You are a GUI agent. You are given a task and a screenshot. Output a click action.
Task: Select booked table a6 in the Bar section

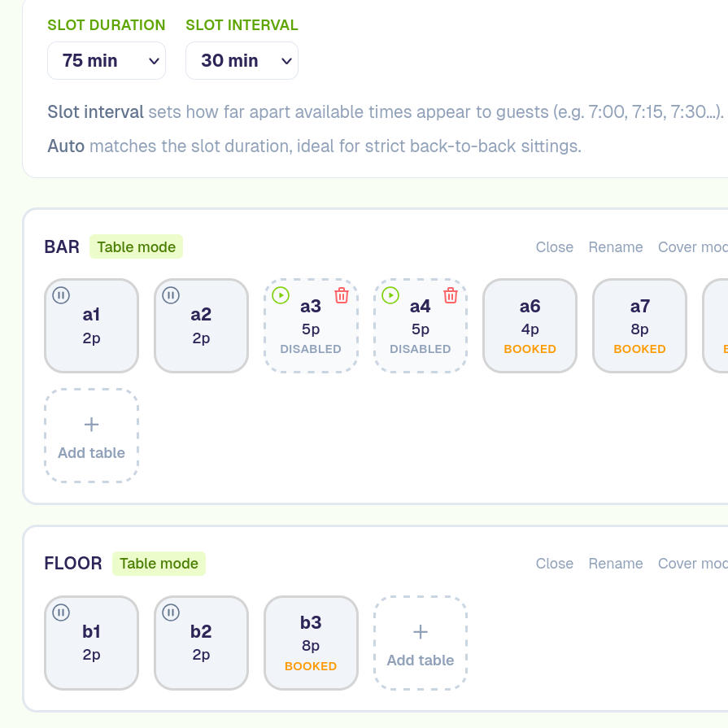pos(530,326)
